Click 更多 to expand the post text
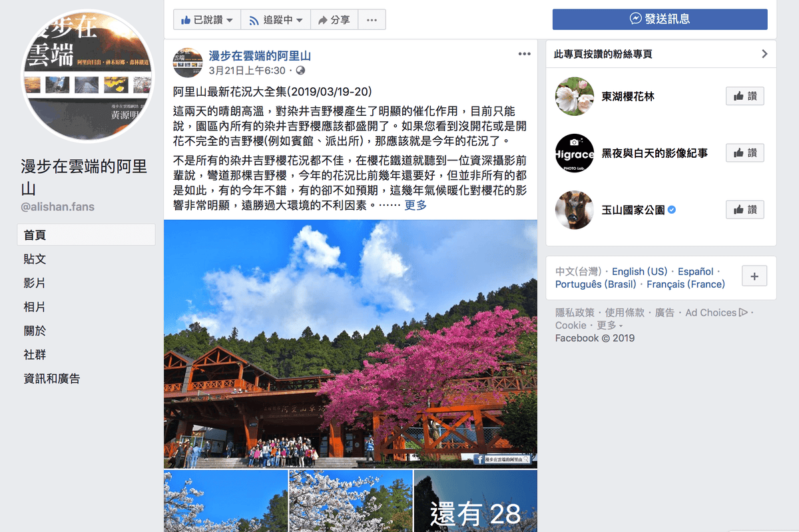This screenshot has width=799, height=532. tap(415, 205)
